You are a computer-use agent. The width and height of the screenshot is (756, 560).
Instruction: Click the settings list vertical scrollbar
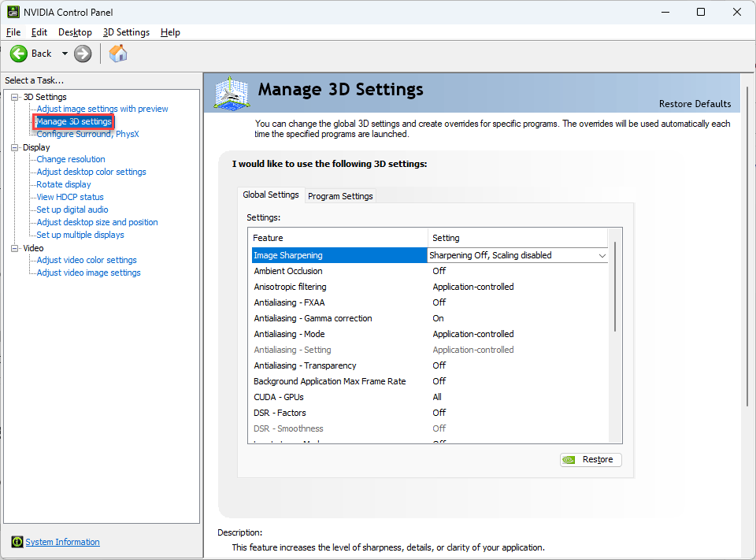[x=615, y=287]
